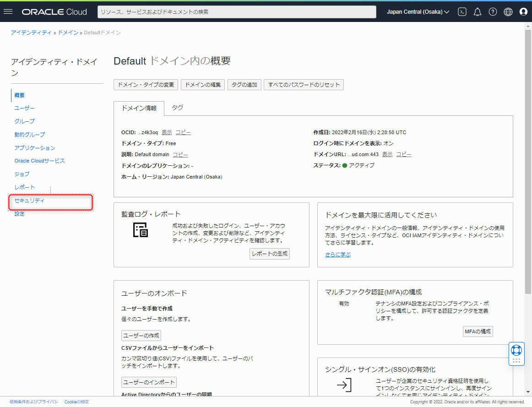Click the 監査ログ・レポート heading
The height and width of the screenshot is (407, 532).
[151, 214]
